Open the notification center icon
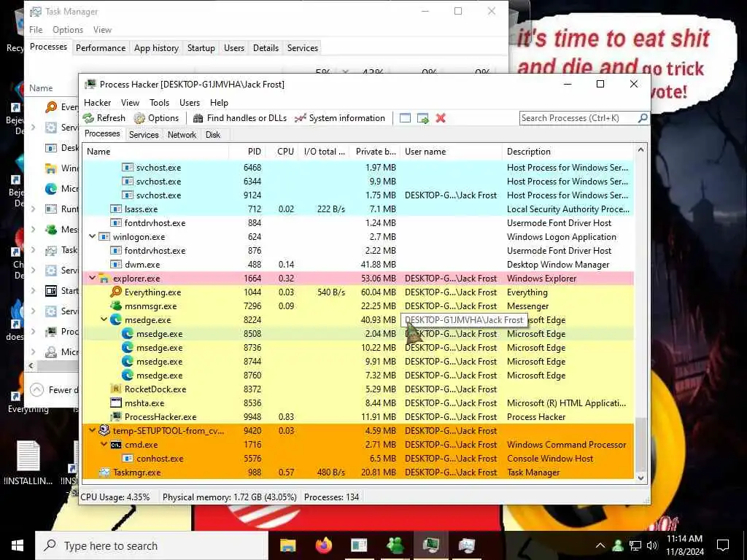This screenshot has width=747, height=560. [723, 545]
